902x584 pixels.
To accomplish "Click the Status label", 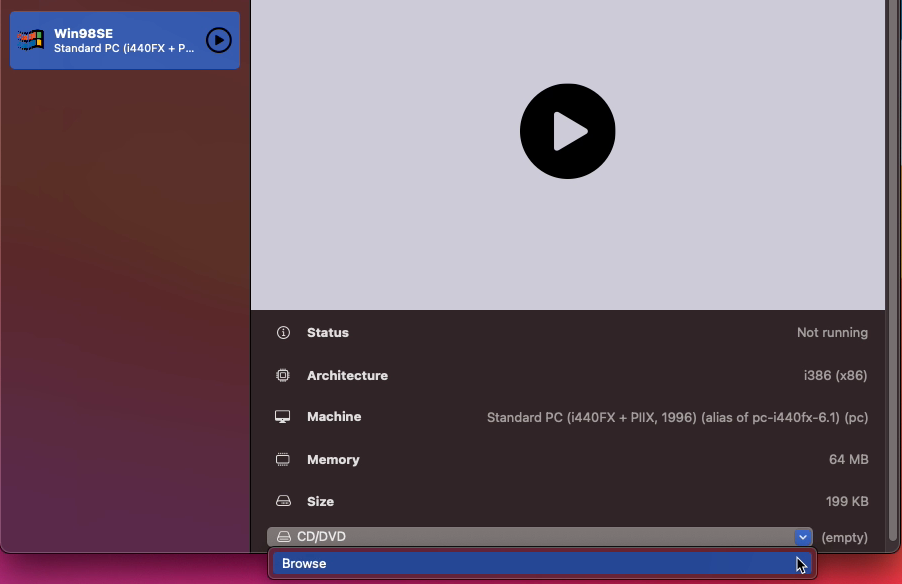I will pos(328,333).
